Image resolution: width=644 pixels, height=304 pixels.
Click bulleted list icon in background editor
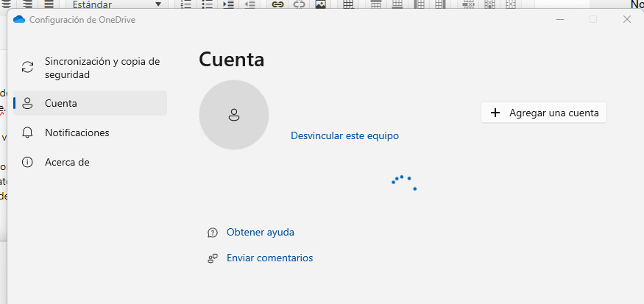point(208,4)
